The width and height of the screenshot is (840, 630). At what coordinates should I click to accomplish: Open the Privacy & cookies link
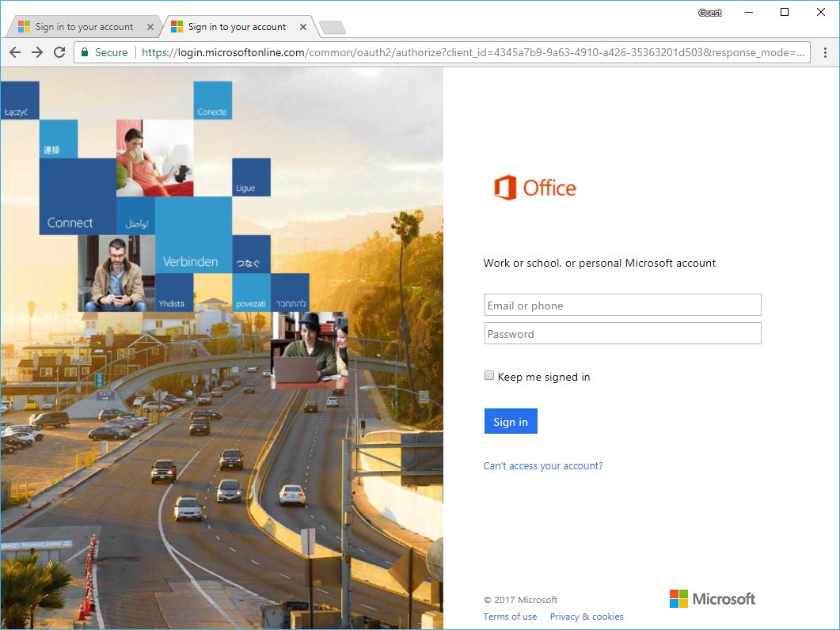pyautogui.click(x=587, y=616)
